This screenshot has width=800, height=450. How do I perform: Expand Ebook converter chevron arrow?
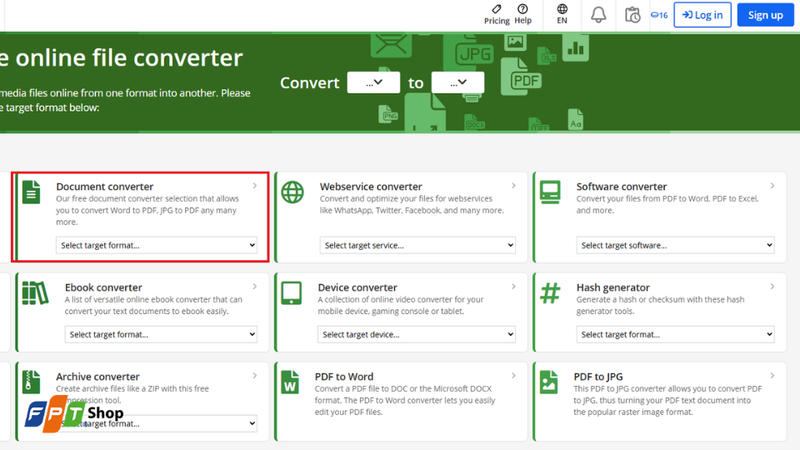point(255,287)
